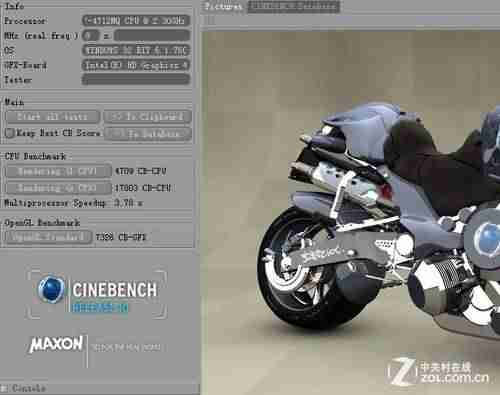Run the Rendering (1 CPU) test
The height and width of the screenshot is (395, 500).
coord(58,171)
